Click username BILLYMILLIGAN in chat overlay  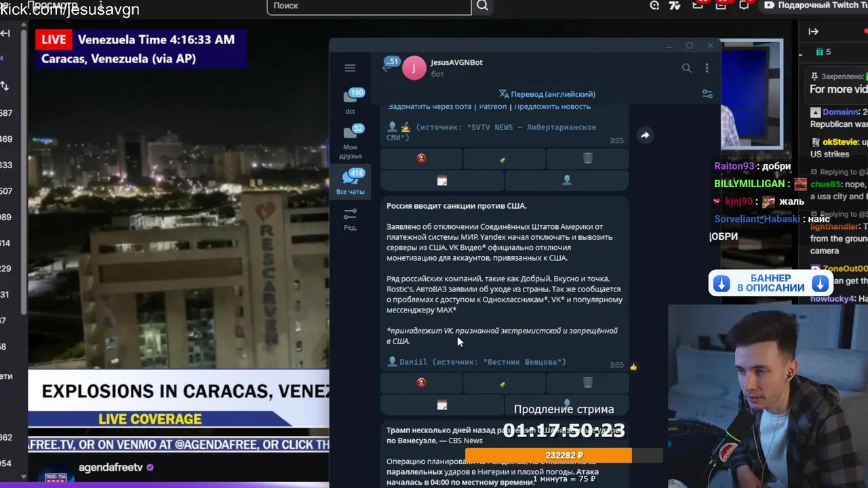pyautogui.click(x=749, y=184)
